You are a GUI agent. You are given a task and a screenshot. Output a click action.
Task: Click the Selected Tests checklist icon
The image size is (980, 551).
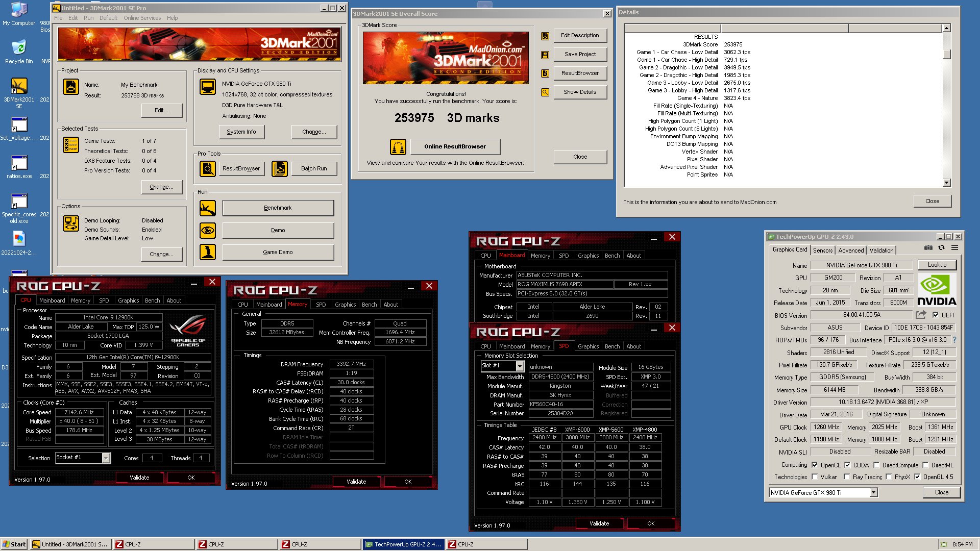click(71, 145)
